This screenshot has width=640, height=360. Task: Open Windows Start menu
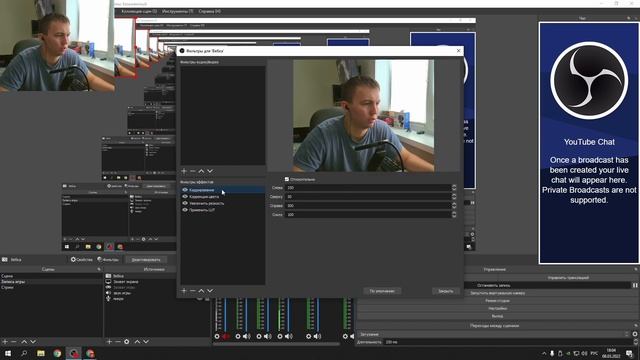point(7,353)
